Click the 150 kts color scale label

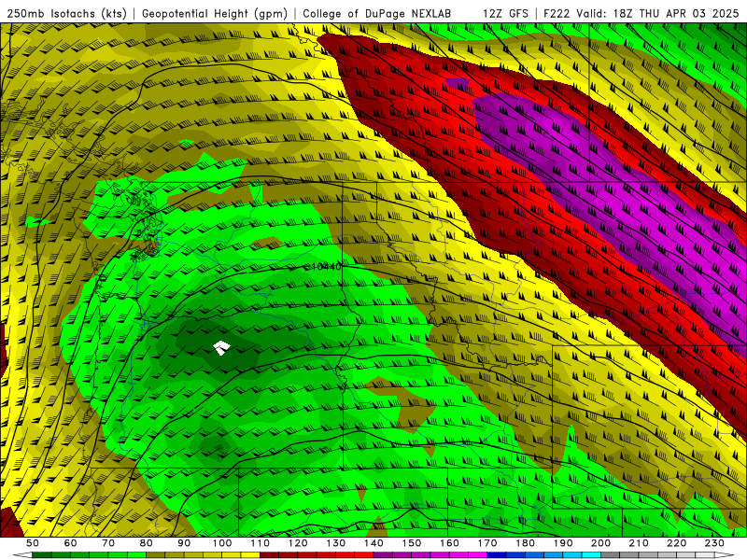(412, 543)
